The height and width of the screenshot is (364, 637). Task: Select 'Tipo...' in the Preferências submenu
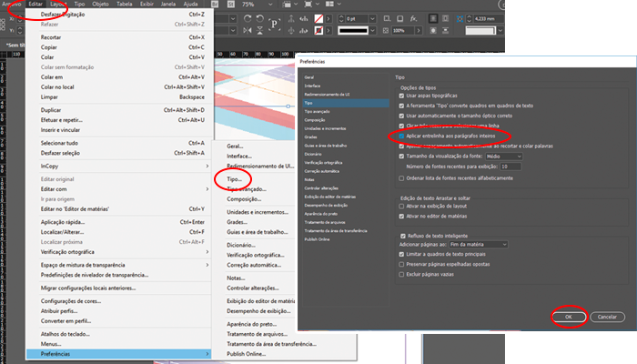[234, 179]
